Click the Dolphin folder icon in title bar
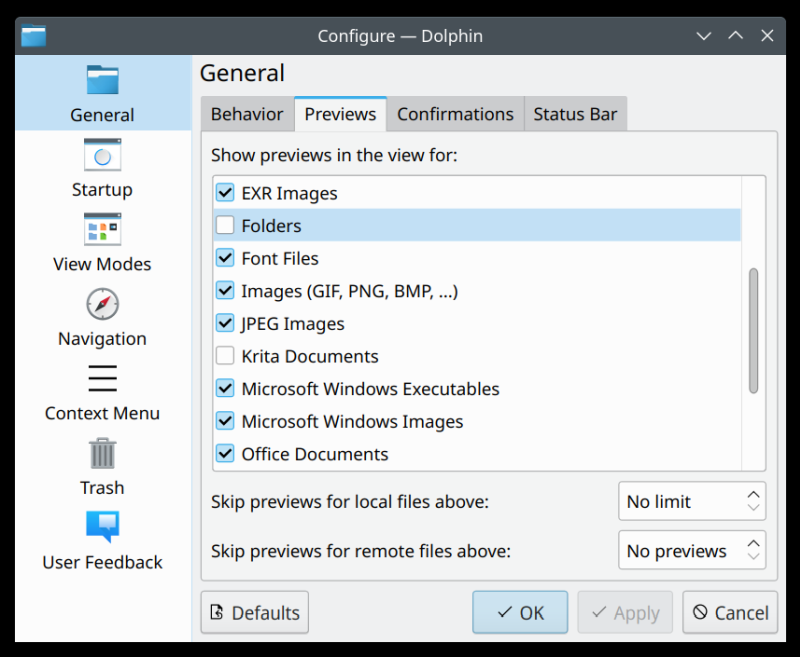The image size is (800, 657). (34, 36)
